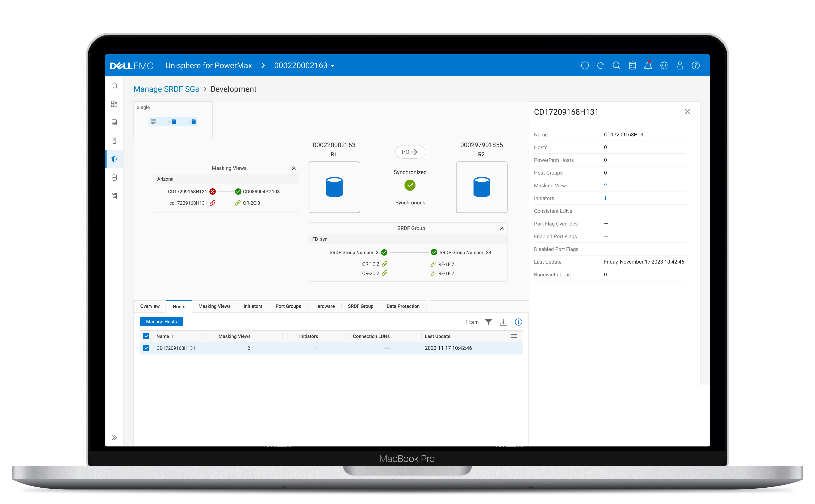Click green check next to SRDF Group Number: 23
Image resolution: width=815 pixels, height=504 pixels.
(434, 252)
